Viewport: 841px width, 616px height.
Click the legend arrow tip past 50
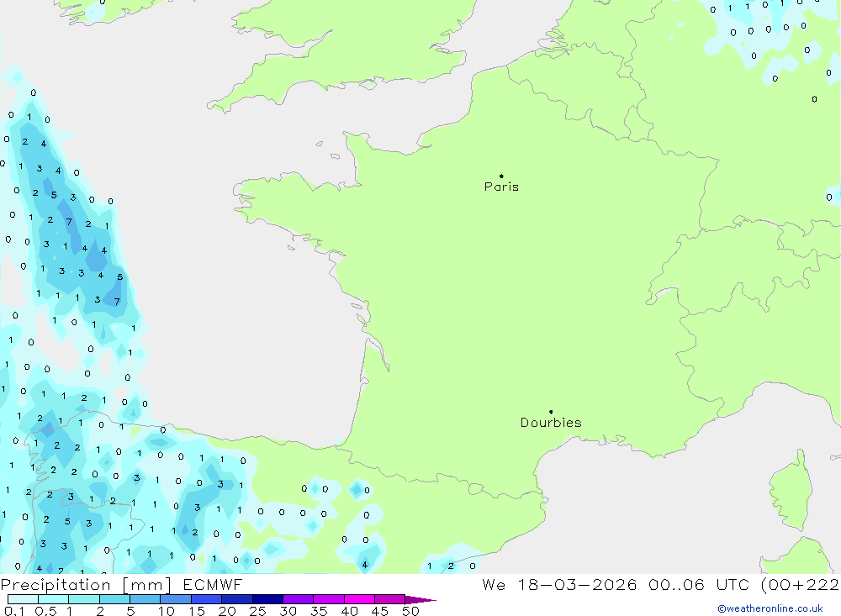pos(421,599)
